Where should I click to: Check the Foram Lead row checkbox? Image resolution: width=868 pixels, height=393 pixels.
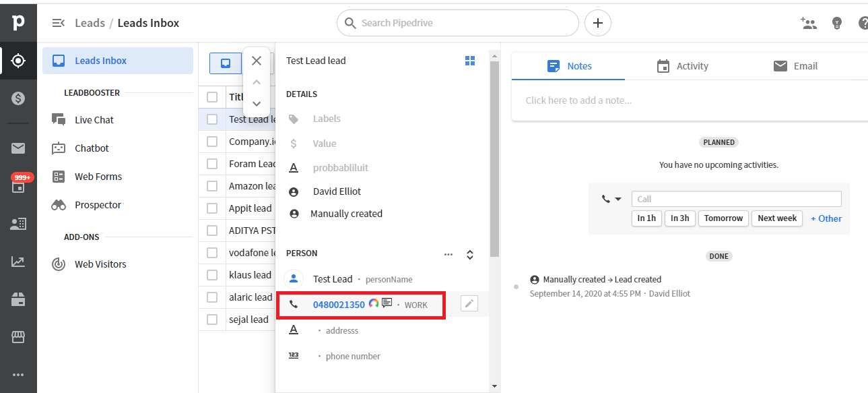212,164
